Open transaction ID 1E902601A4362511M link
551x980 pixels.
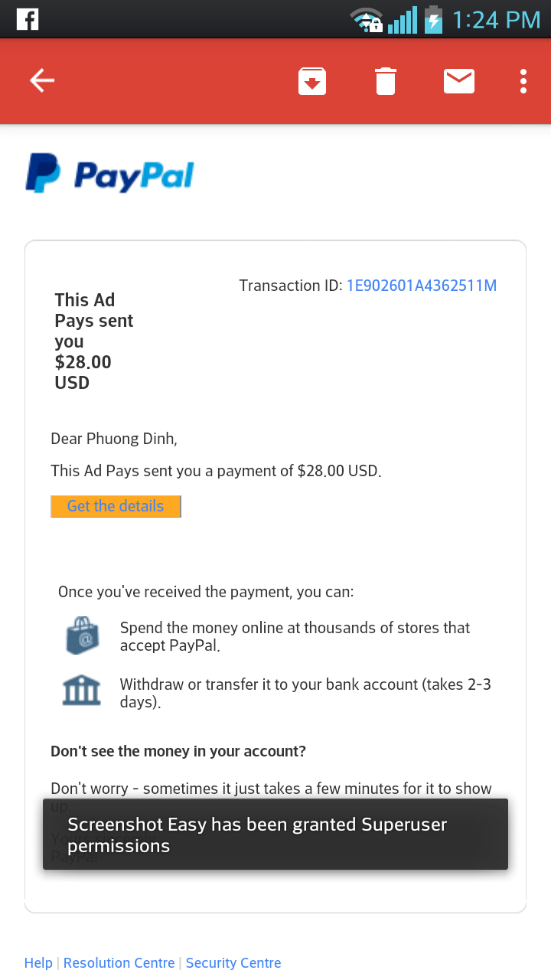coord(422,286)
